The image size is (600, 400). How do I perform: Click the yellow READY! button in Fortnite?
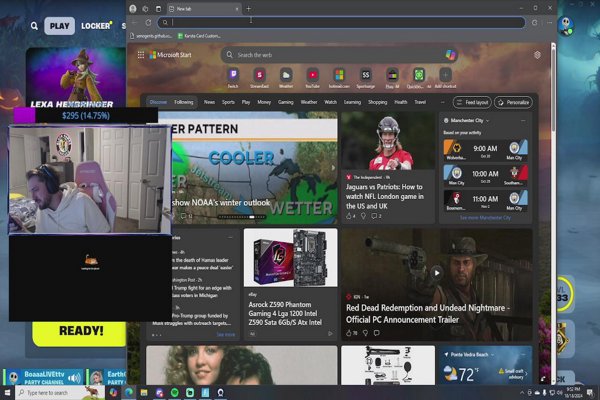(79, 332)
